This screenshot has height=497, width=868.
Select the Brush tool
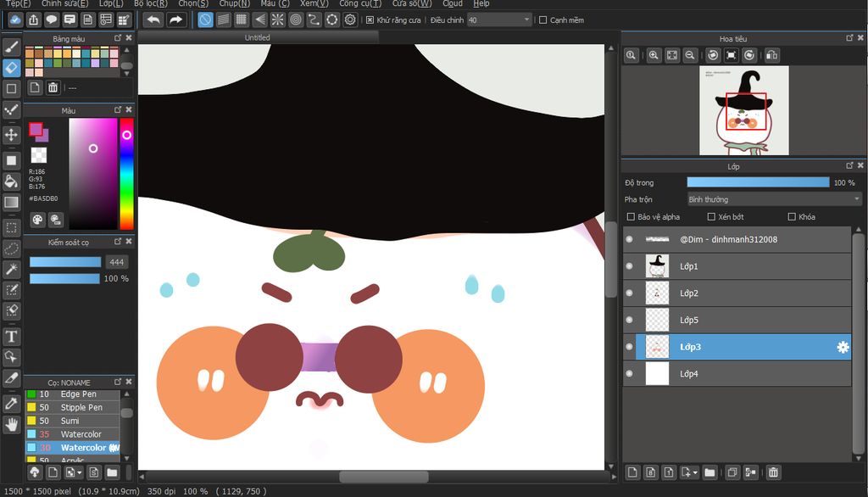pyautogui.click(x=12, y=47)
